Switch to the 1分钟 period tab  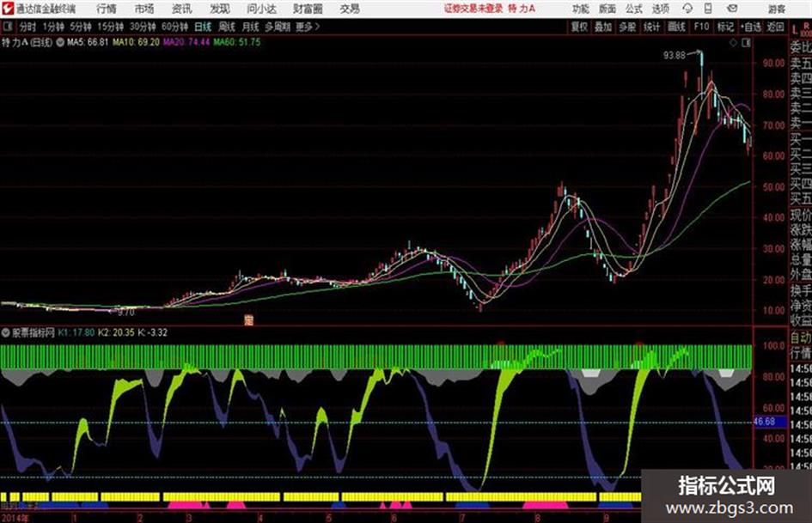(x=52, y=27)
